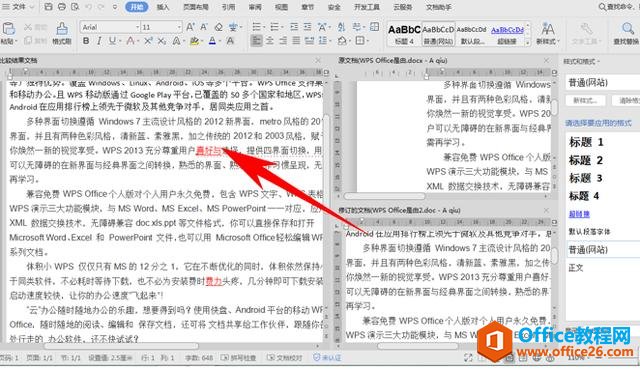This screenshot has height=369, width=640.
Task: Click the Justify alignment icon
Action: click(296, 41)
